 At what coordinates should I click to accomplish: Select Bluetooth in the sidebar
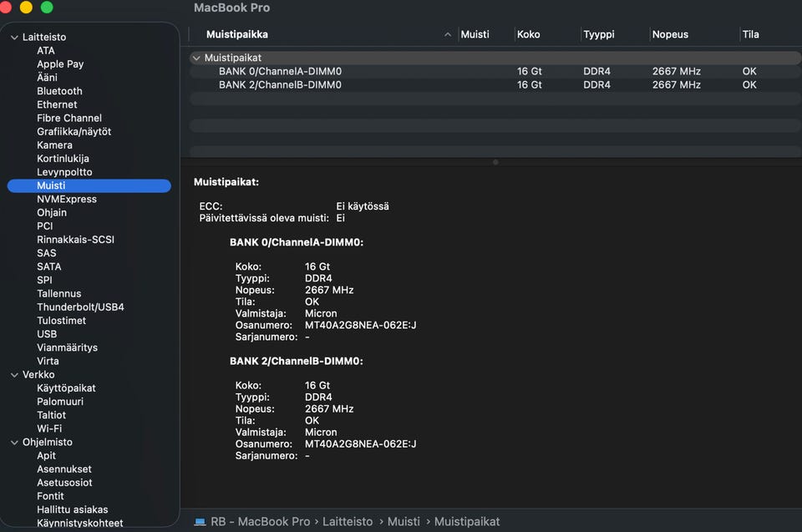(59, 91)
